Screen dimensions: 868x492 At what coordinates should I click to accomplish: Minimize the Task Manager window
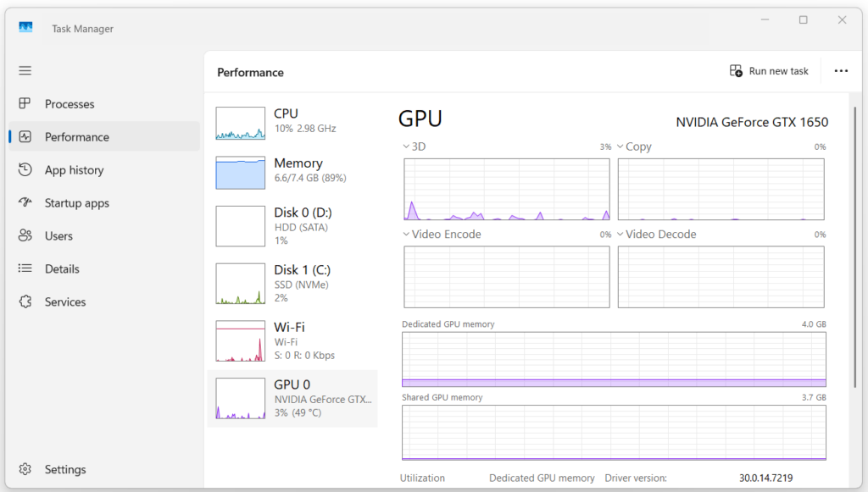click(x=765, y=20)
